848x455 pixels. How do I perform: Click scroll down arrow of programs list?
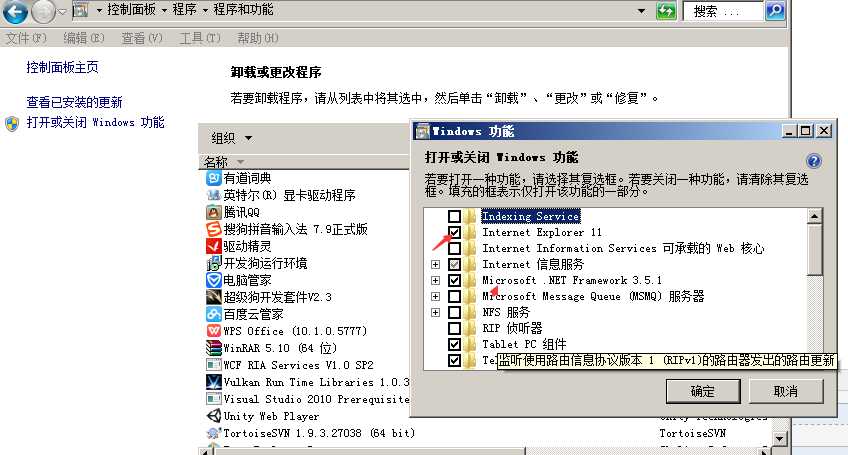click(779, 439)
